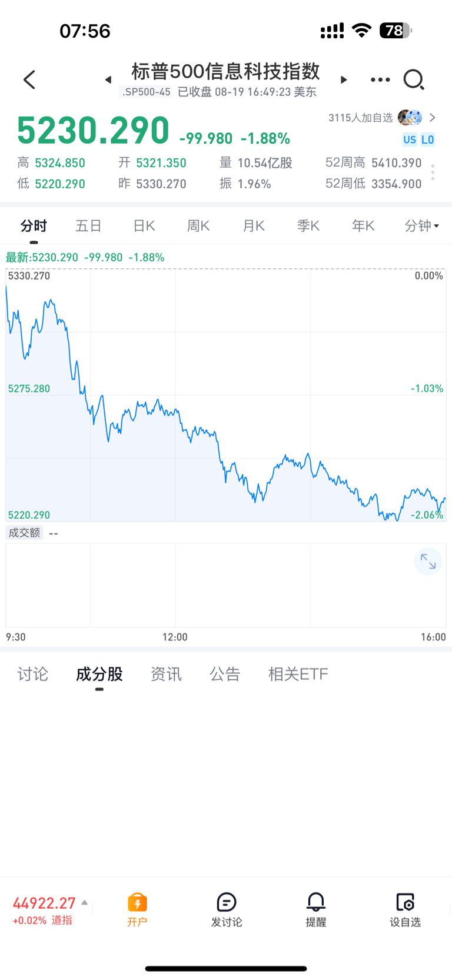Open the 分钟 minute interval dropdown
Image resolution: width=452 pixels, height=980 pixels.
coord(422,226)
